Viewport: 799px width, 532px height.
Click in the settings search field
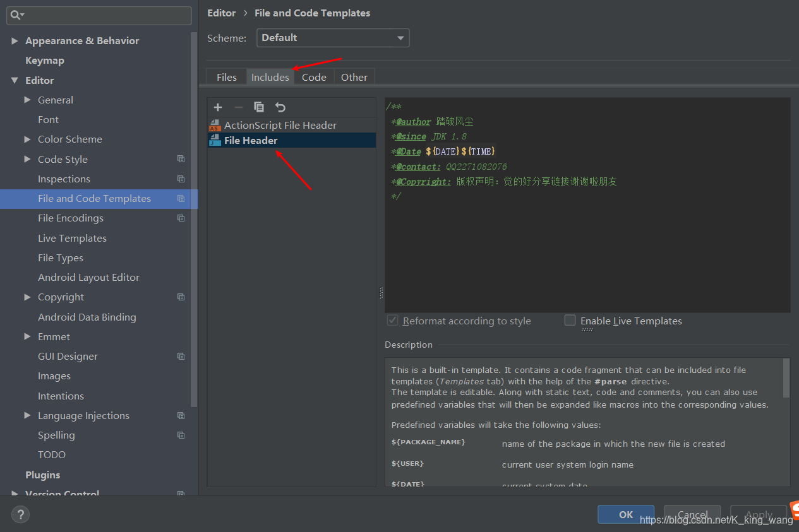(99, 15)
